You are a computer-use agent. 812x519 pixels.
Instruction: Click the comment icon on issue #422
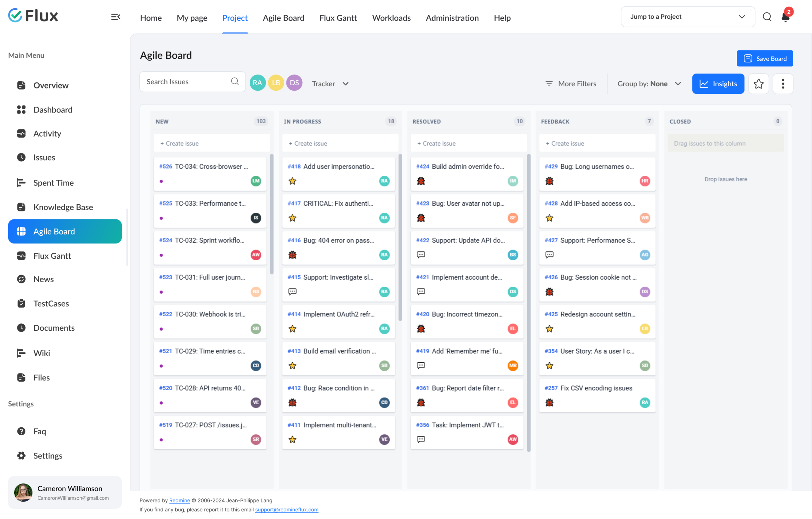(421, 255)
